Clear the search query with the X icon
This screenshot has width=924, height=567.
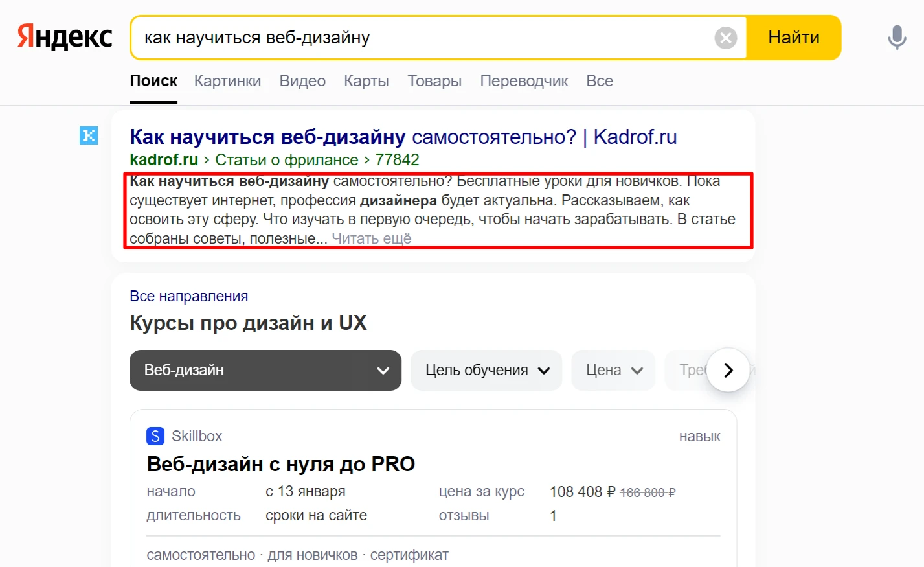(x=725, y=38)
